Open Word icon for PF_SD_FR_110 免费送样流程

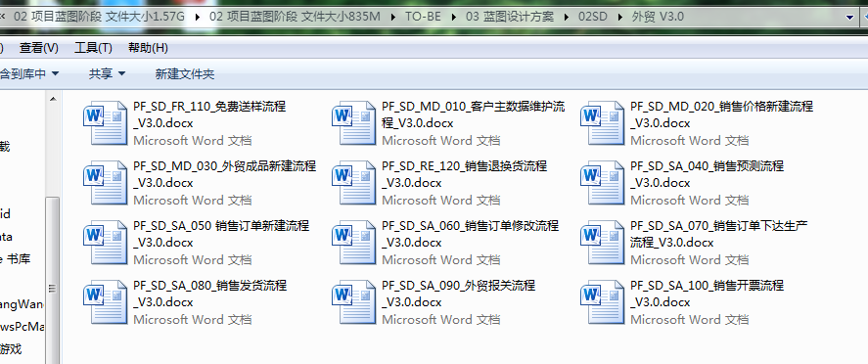tap(105, 123)
